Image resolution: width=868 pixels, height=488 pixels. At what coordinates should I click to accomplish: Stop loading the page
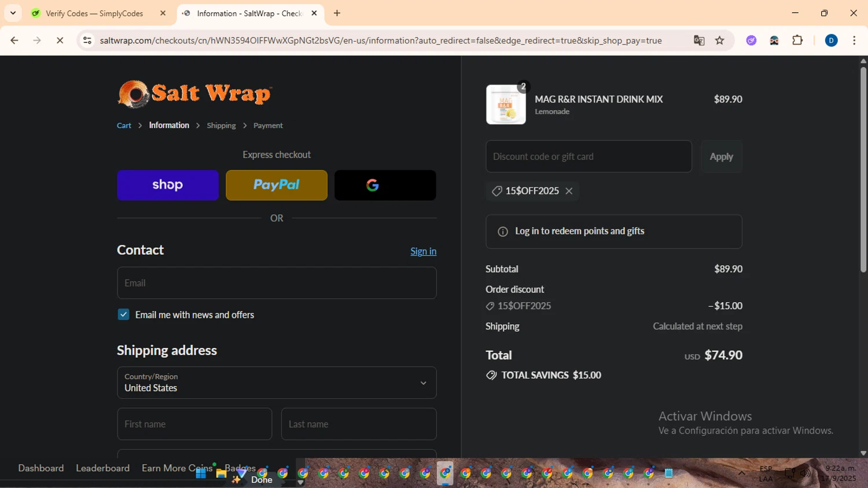pos(60,41)
